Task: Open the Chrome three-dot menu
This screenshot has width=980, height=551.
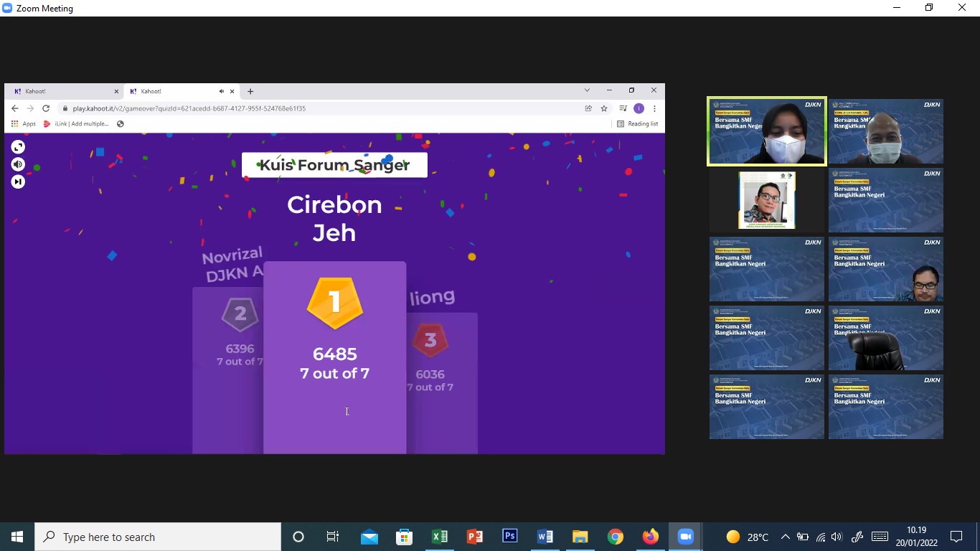Action: tap(654, 108)
